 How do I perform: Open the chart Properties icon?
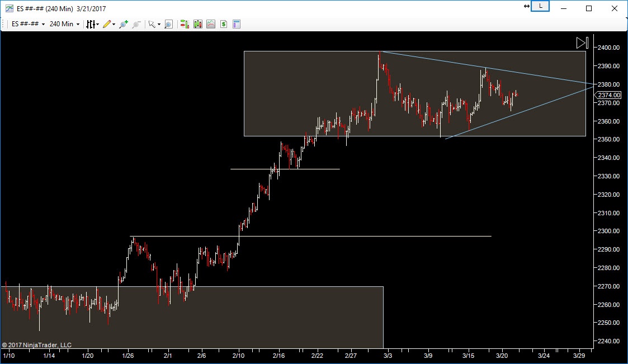(x=237, y=24)
